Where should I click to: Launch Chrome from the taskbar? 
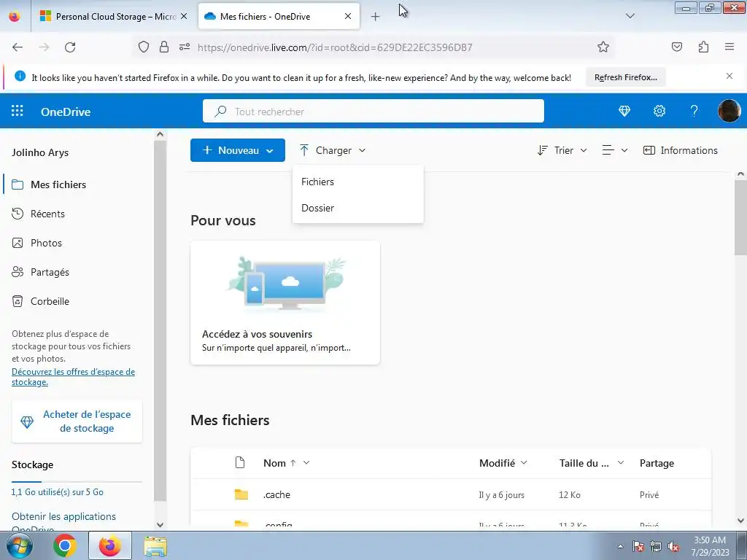pyautogui.click(x=65, y=545)
